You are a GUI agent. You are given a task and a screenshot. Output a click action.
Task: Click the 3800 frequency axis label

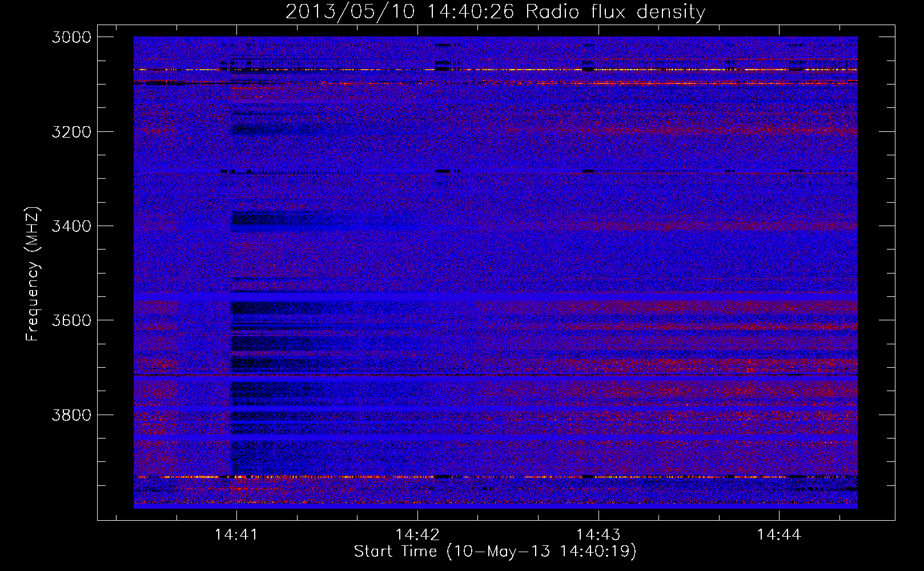tap(71, 415)
